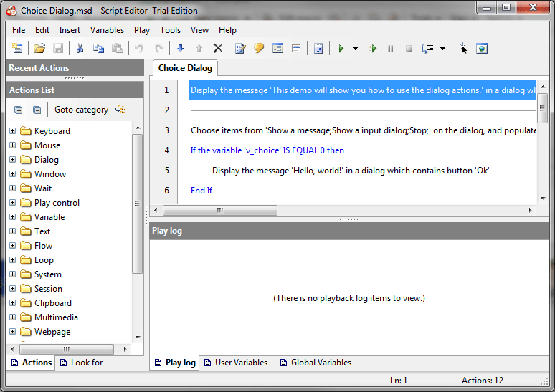Pause script playback
The height and width of the screenshot is (392, 555).
click(x=390, y=48)
